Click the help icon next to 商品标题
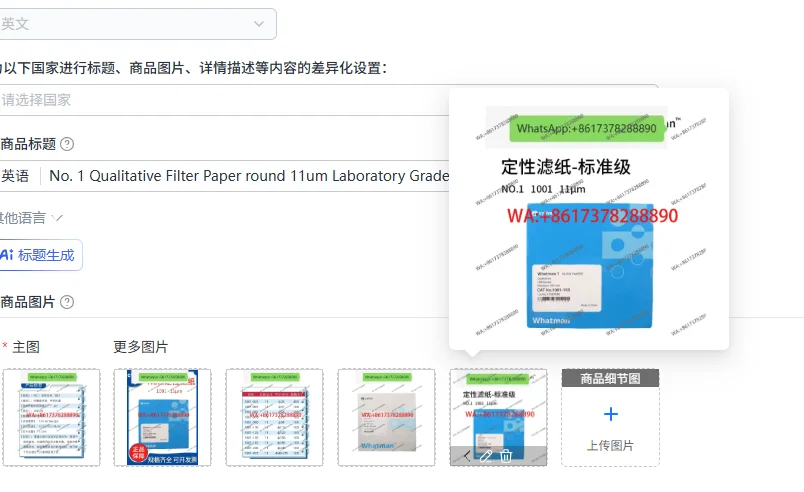 [67, 144]
